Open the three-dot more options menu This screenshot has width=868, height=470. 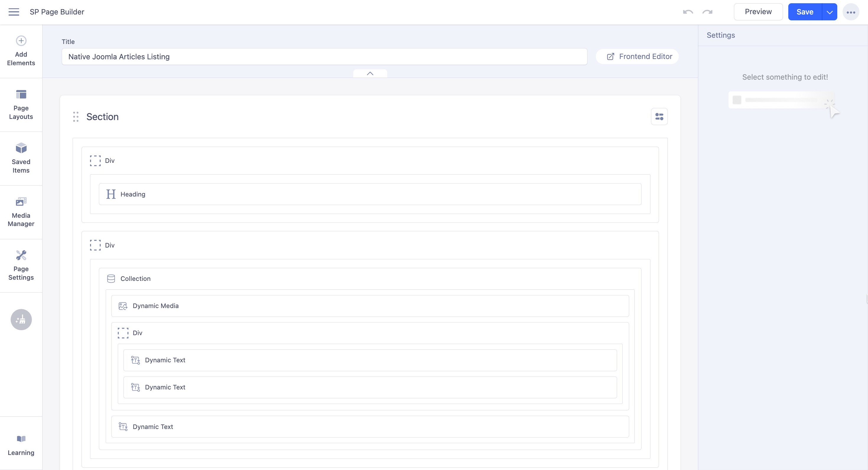[x=851, y=12]
